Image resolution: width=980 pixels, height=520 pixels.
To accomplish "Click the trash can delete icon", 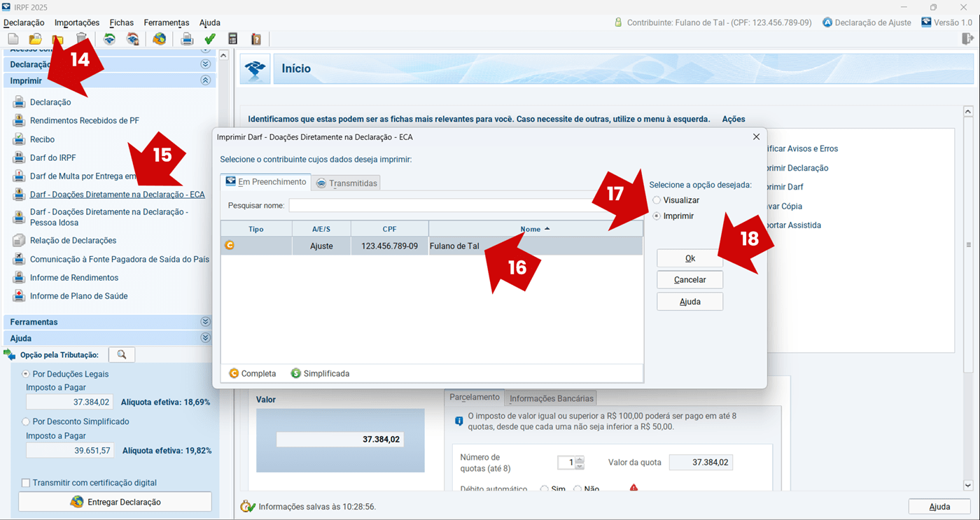I will tap(82, 39).
